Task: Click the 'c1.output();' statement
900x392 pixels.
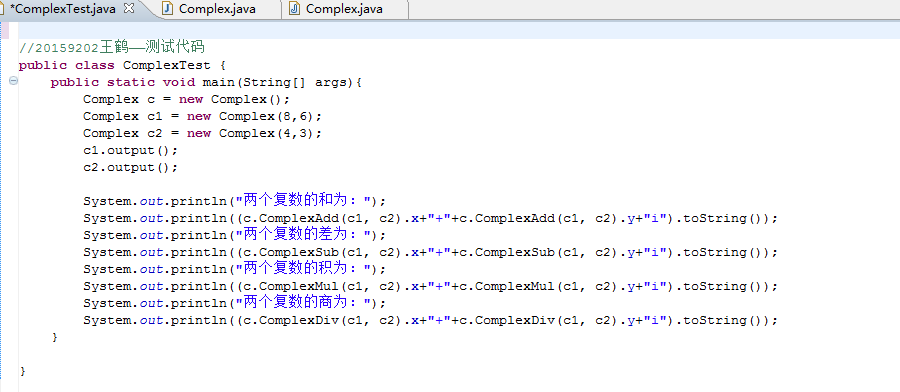Action: tap(130, 150)
